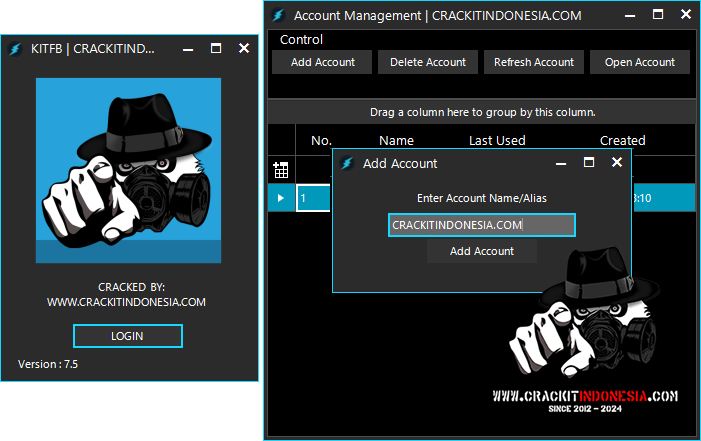Click into the Account Name/Alias text field
Image resolution: width=701 pixels, height=441 pixels.
coord(481,226)
